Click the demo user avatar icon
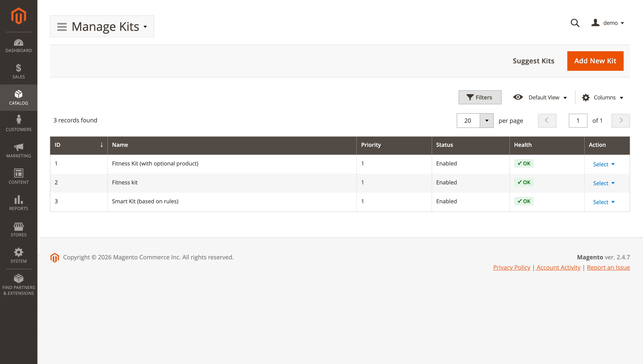The height and width of the screenshot is (364, 643). pyautogui.click(x=595, y=23)
